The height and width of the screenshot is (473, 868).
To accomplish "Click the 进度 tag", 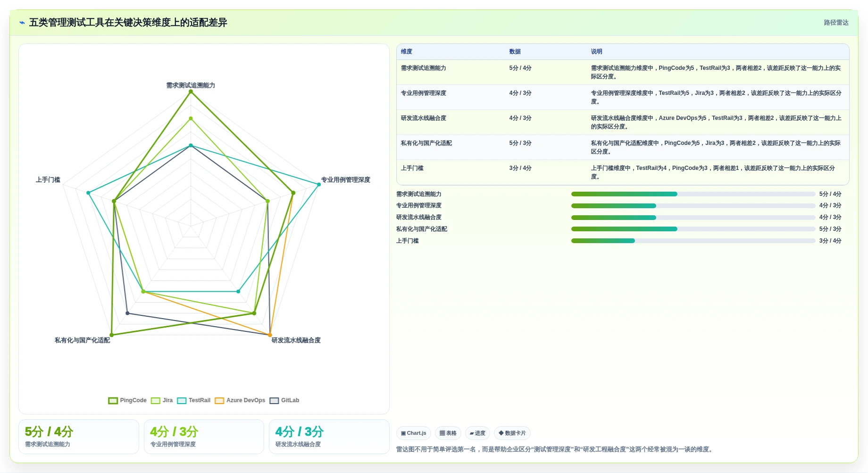I will tap(477, 433).
